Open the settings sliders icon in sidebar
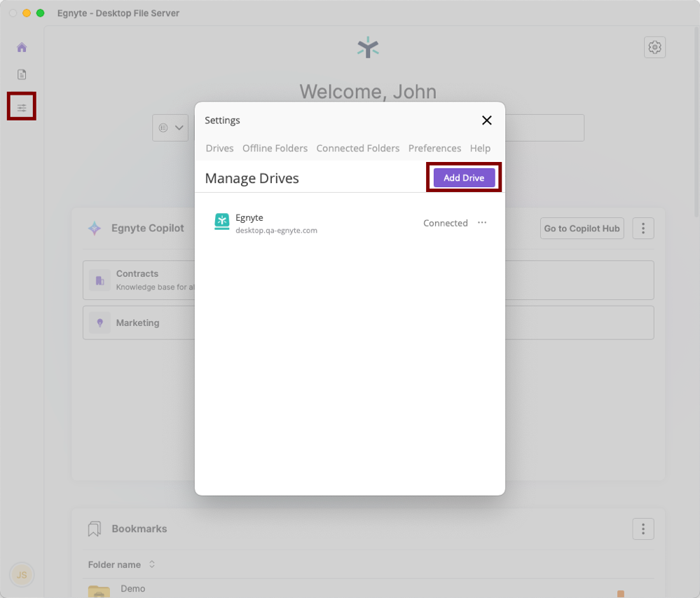Image resolution: width=700 pixels, height=598 pixels. 22,107
